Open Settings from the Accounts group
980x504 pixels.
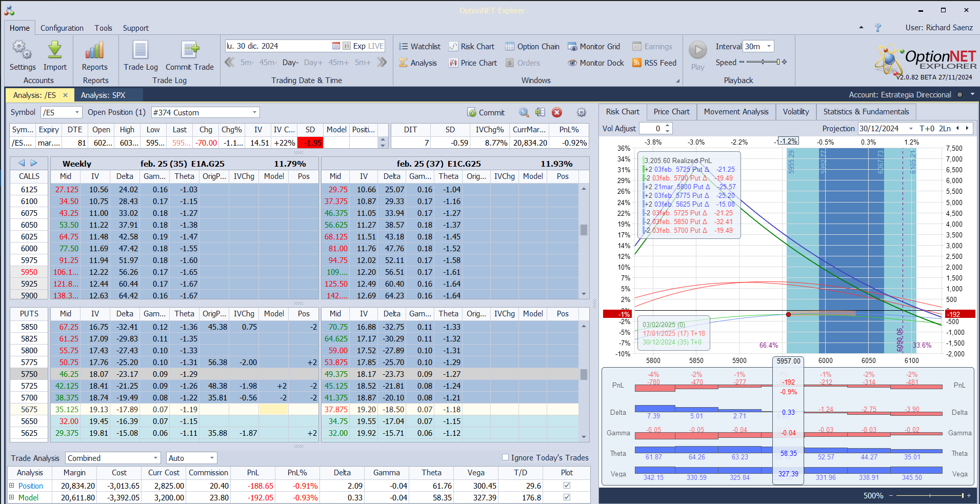click(23, 55)
